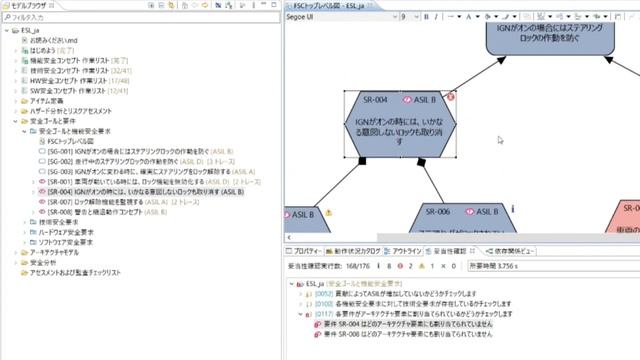Click the ASIL B badge icon on SR-004
Viewport: 640px width, 360px height.
(407, 100)
